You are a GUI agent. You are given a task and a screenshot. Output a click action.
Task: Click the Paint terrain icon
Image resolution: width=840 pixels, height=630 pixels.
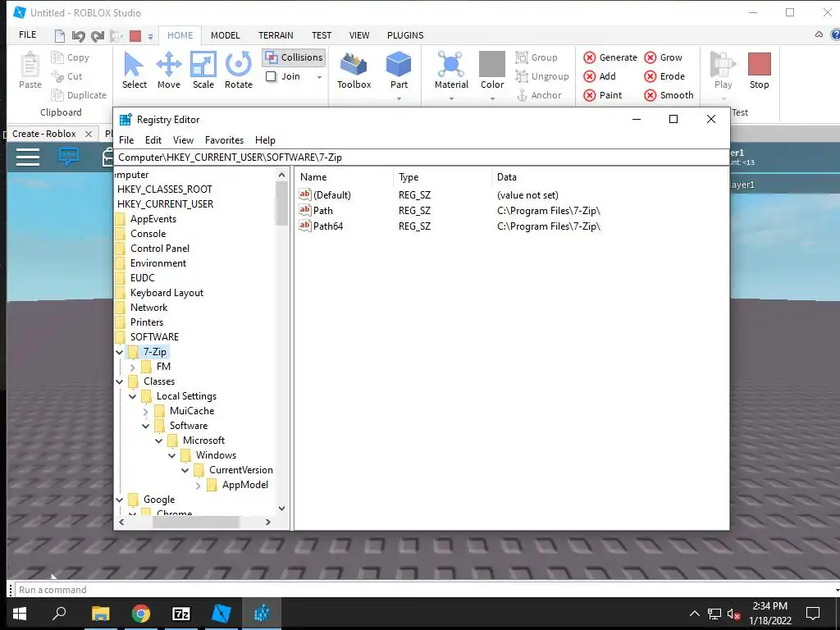coord(589,95)
